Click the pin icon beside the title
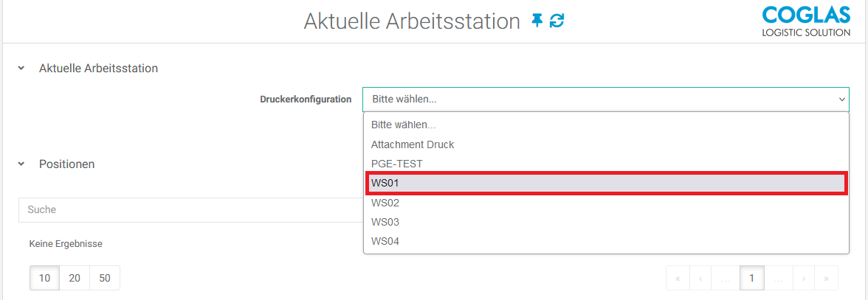The image size is (868, 300). [537, 21]
